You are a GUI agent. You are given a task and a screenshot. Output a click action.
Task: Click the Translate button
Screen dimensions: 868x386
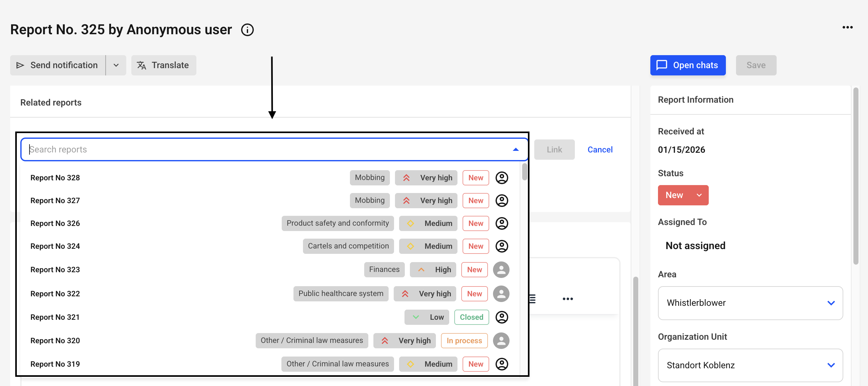coord(163,65)
